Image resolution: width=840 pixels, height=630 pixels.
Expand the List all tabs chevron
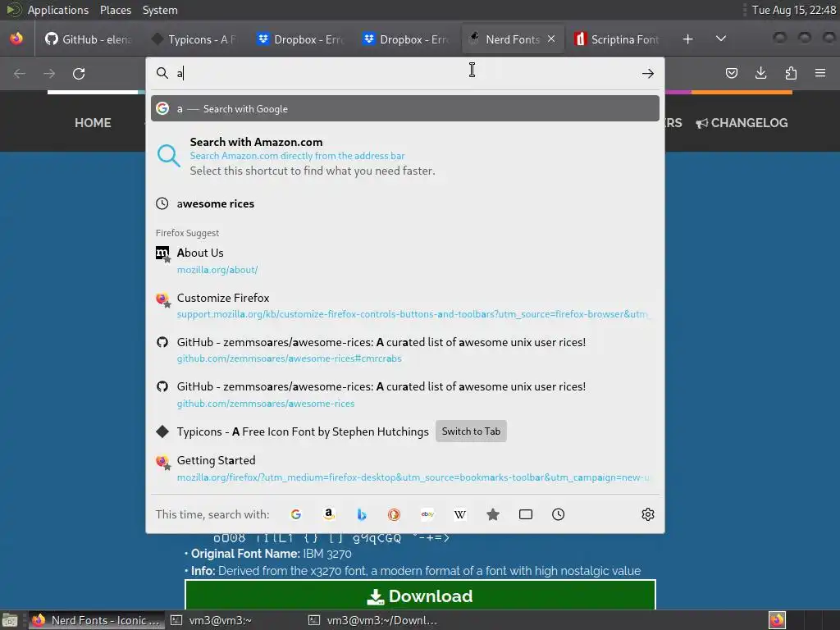(721, 39)
